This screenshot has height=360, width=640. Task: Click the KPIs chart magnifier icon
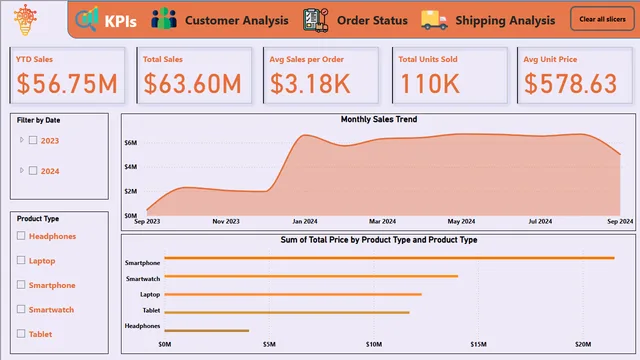tap(87, 19)
